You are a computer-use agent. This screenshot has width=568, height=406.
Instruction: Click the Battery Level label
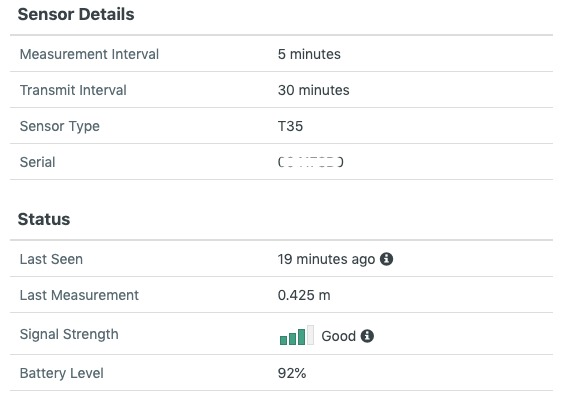(62, 373)
